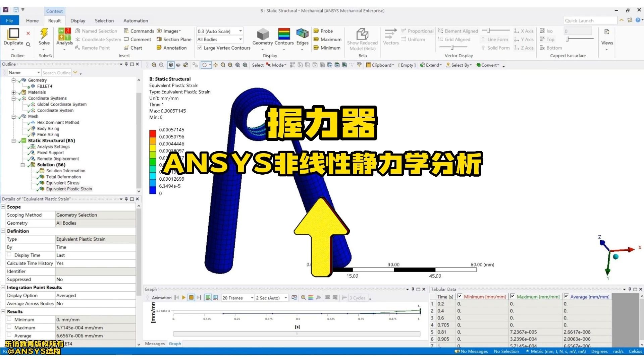Click the ISO axis triad sphere
Viewport: 644px width, 362px height.
coord(616,257)
